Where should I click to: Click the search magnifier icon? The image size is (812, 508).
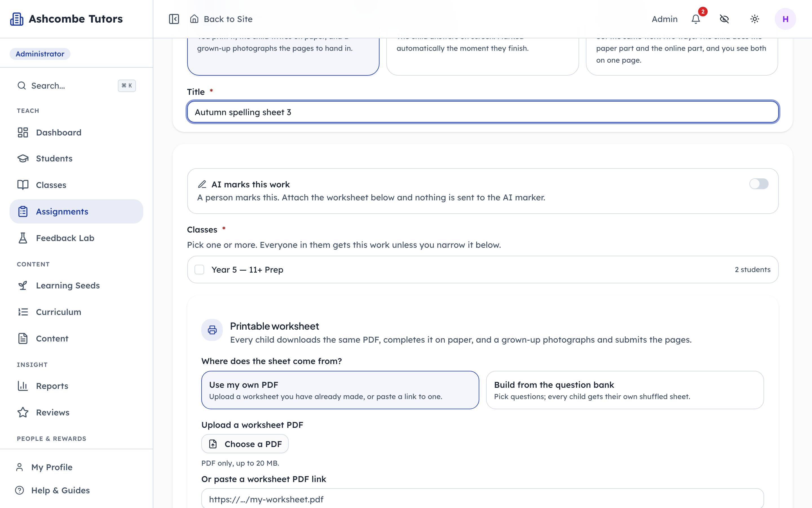[x=21, y=86]
